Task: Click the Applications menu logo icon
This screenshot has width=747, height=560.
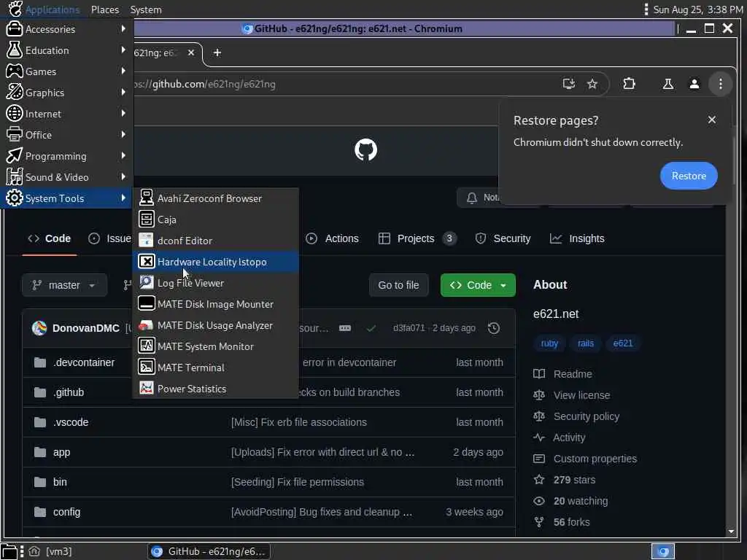Action: pos(15,9)
